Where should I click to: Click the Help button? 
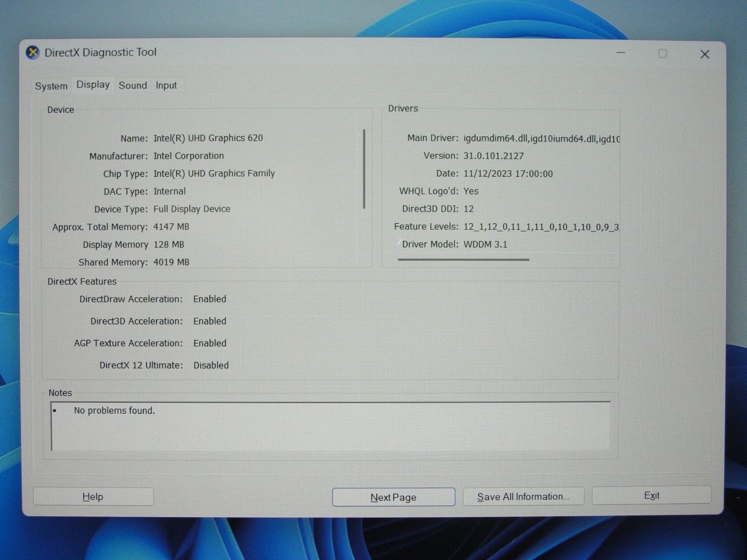(x=93, y=497)
